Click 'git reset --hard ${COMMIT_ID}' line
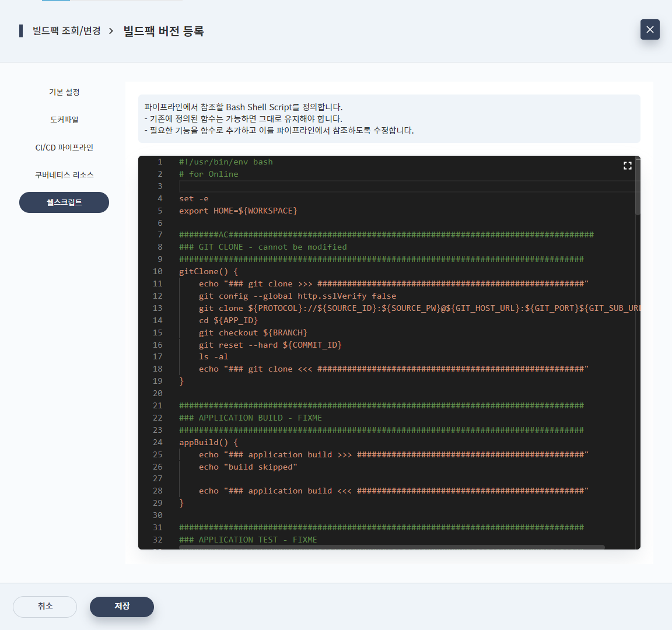This screenshot has height=630, width=672. [x=271, y=345]
